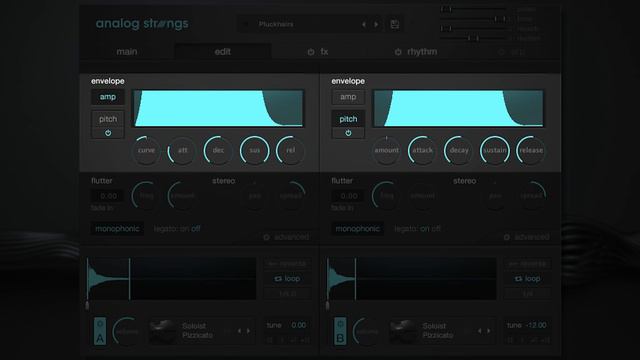
Task: Open the layer A Soloist Pizzicato thumbnail
Action: click(162, 331)
